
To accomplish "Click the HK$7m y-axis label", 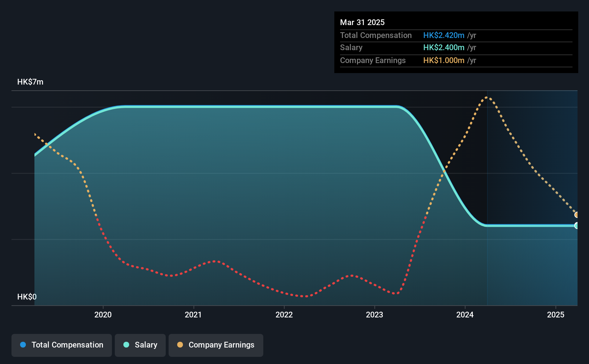I will click(30, 82).
